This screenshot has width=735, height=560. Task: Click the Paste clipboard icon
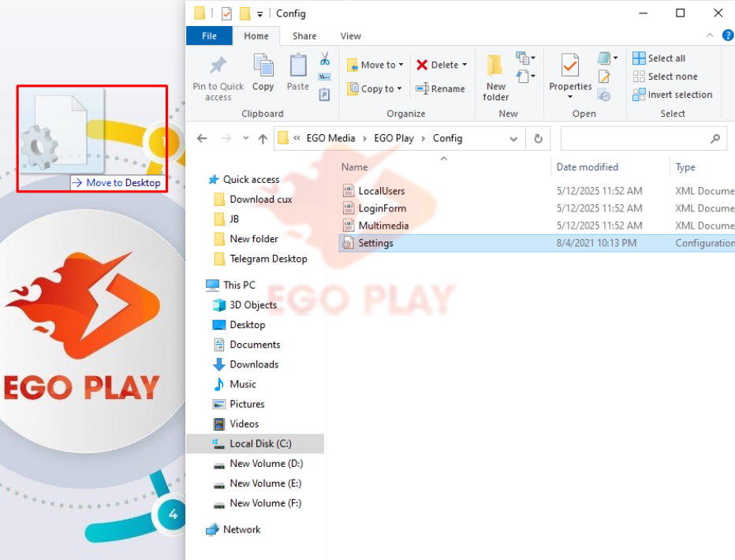(x=297, y=65)
